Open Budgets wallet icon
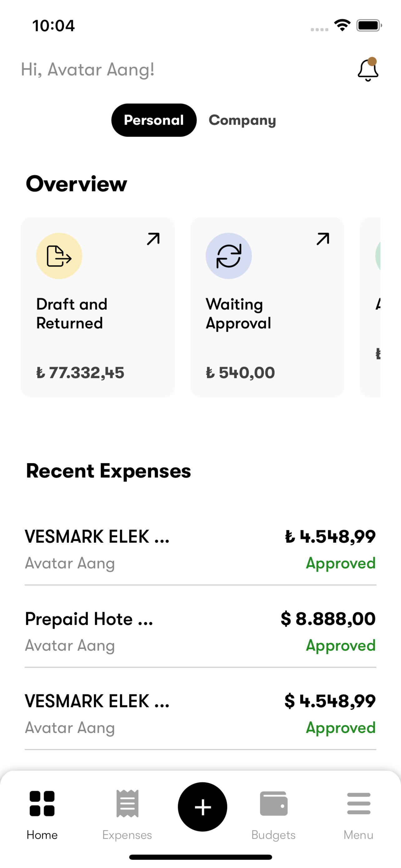The width and height of the screenshot is (401, 868). (x=273, y=803)
